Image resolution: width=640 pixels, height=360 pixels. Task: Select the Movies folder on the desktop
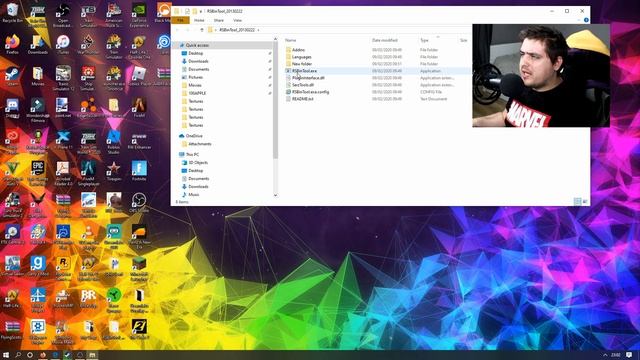(x=38, y=76)
